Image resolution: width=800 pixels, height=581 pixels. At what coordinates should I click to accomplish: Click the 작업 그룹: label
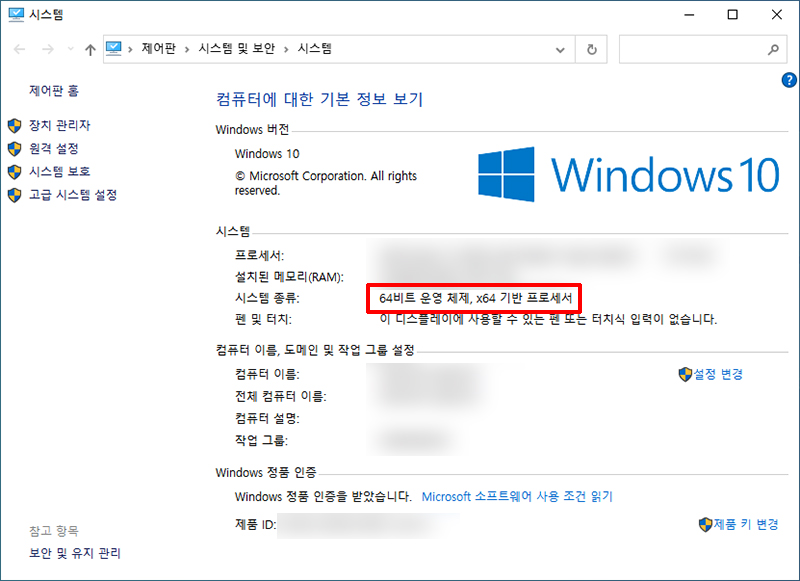tap(261, 441)
